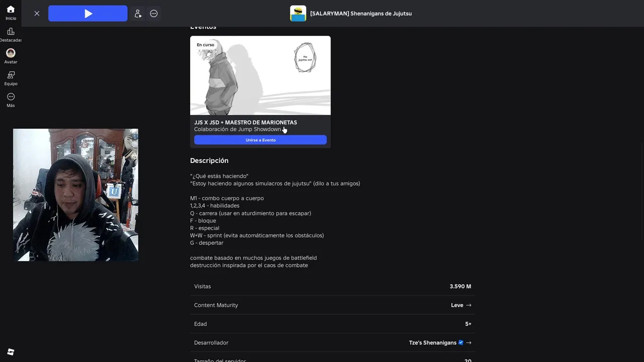Click the SALARYMAN game thumbnail icon in header
The width and height of the screenshot is (644, 362).
[x=298, y=14]
